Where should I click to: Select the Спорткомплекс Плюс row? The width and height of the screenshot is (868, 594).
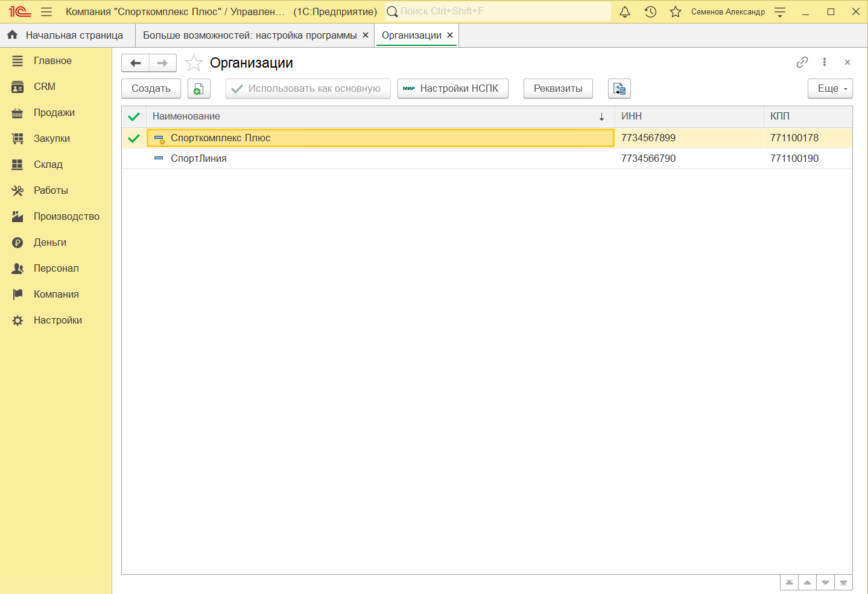coord(487,138)
